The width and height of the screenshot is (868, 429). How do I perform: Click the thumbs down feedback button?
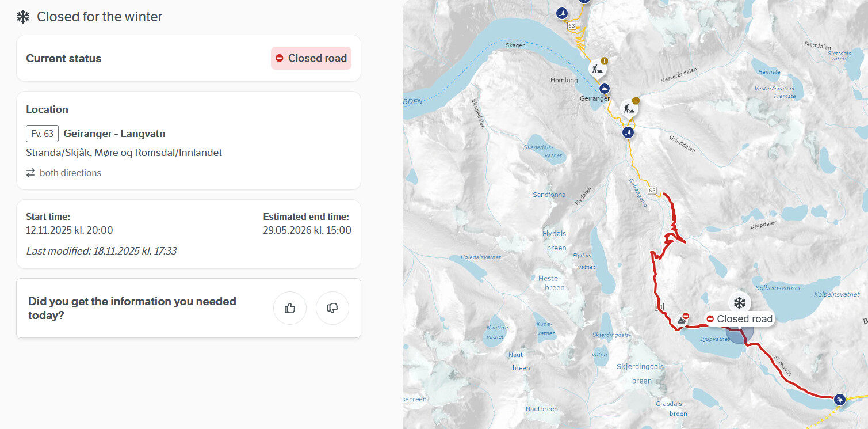coord(332,308)
